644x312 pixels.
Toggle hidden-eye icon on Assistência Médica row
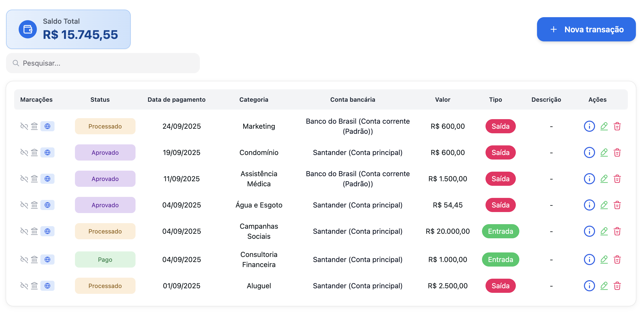pos(24,179)
